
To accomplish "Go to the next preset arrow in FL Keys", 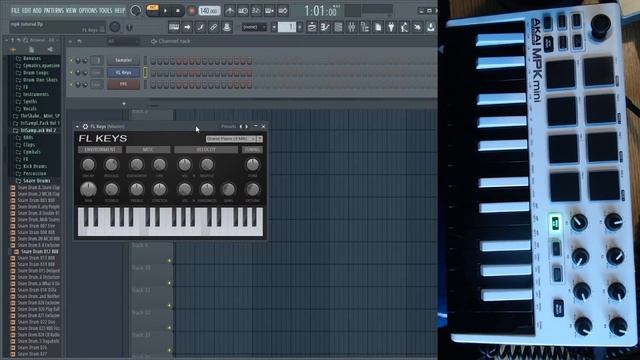I will point(247,127).
